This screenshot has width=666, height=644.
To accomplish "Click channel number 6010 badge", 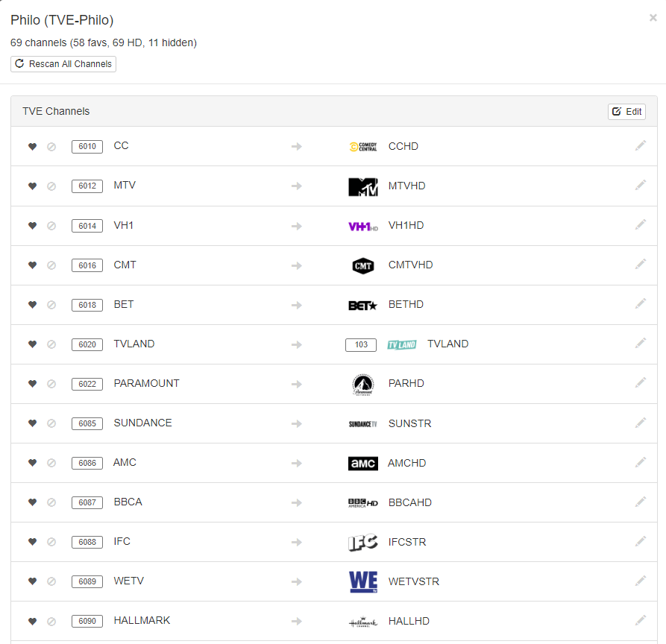I will (x=87, y=146).
